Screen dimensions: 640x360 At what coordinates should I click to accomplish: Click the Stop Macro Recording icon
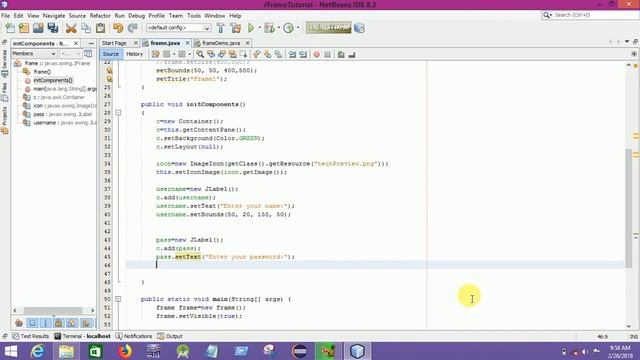pyautogui.click(x=327, y=54)
